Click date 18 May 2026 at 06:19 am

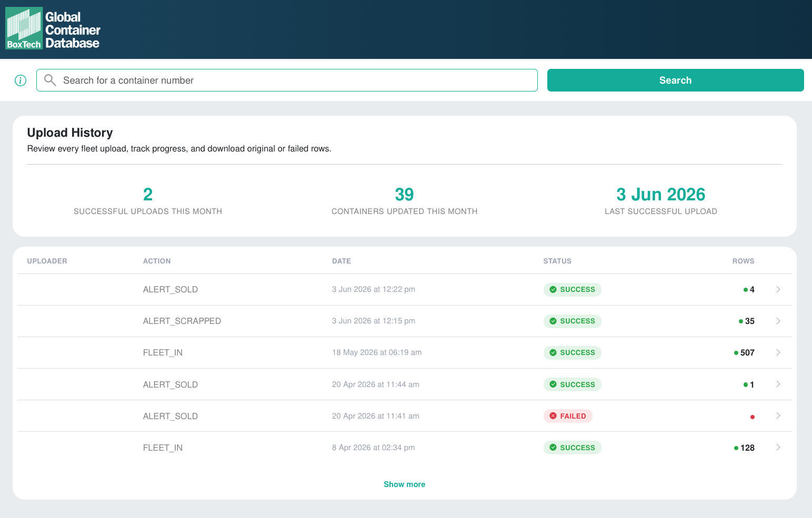377,352
